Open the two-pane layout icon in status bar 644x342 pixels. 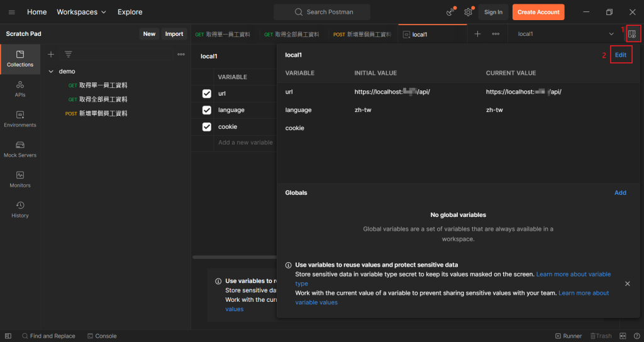[623, 336]
